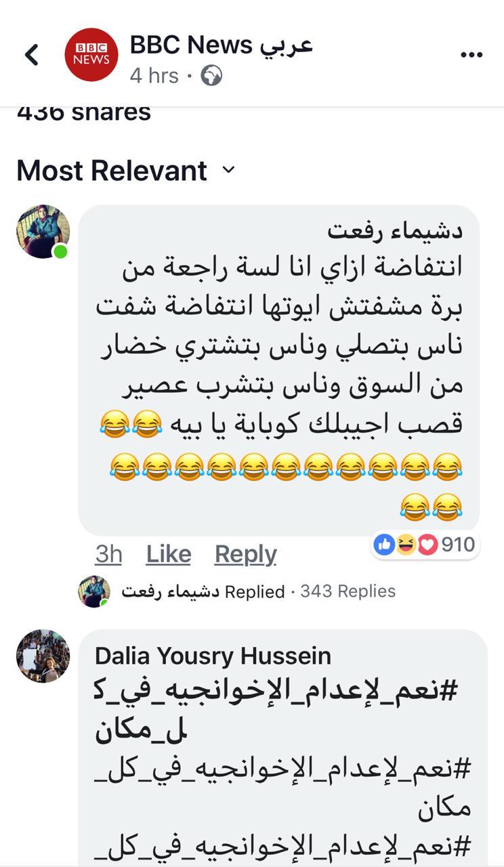The width and height of the screenshot is (504, 867).
Task: Tap the blue thumbs-up reaction icon
Action: (x=385, y=544)
